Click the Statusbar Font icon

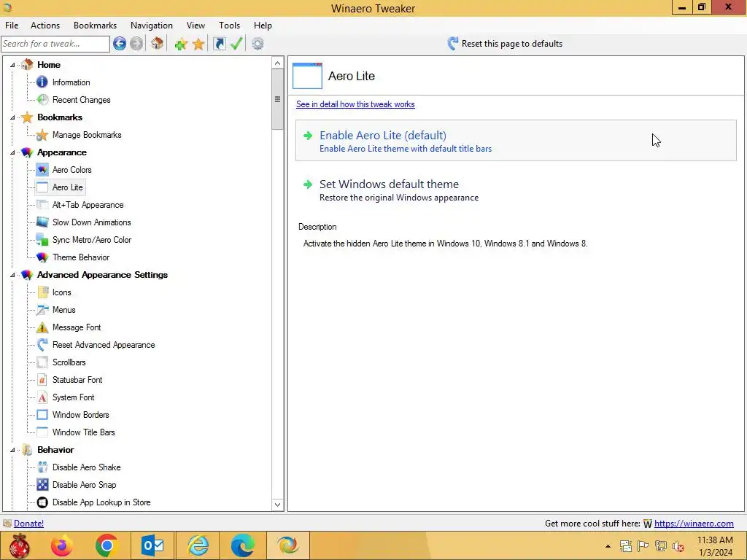(x=42, y=379)
